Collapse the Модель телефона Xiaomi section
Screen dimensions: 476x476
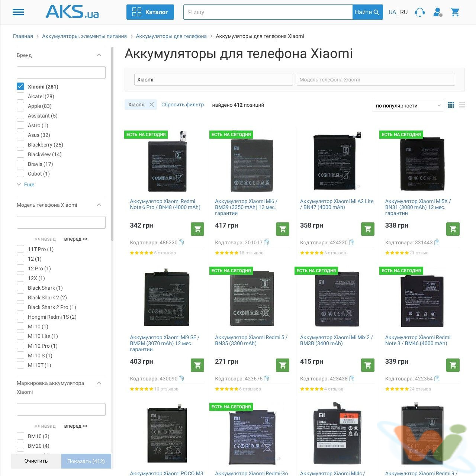99,205
